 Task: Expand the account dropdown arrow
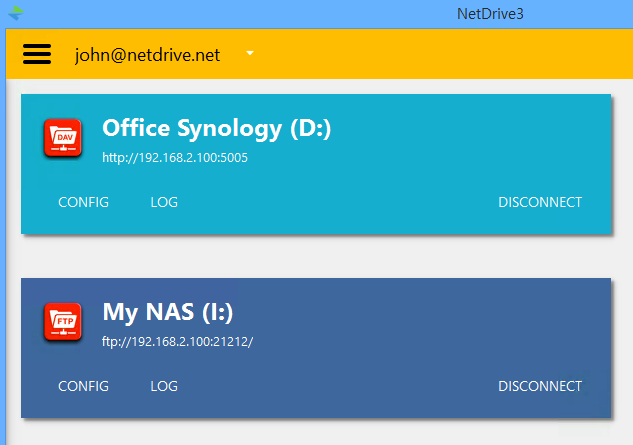[x=250, y=53]
